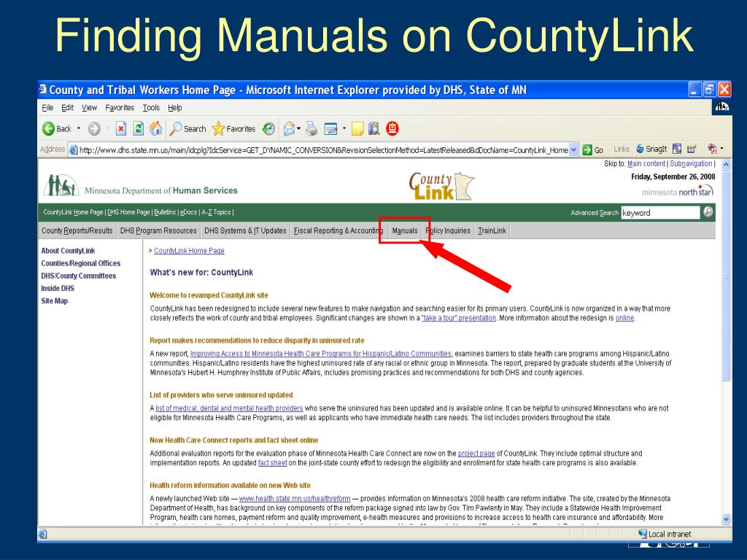Click the Advanced Search link
This screenshot has height=560, width=747.
595,213
